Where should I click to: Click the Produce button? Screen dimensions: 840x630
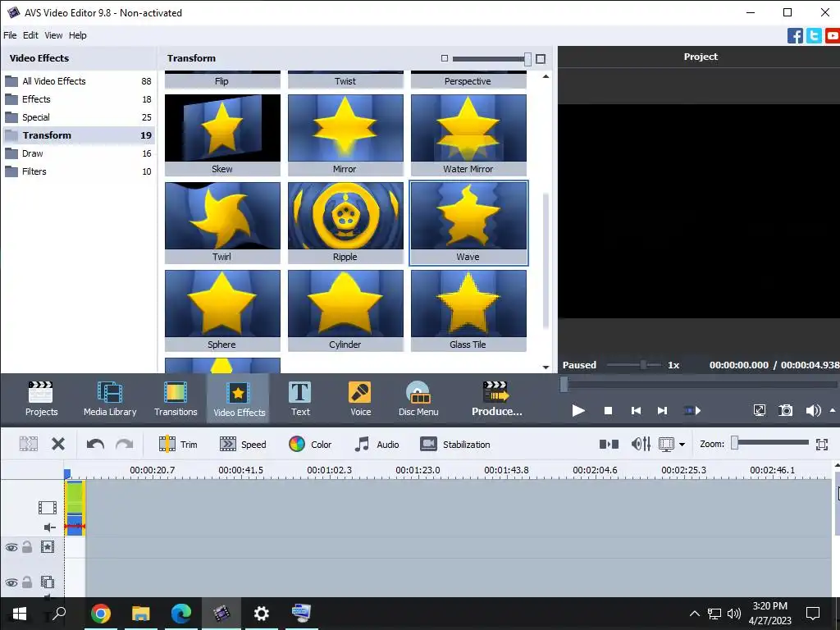click(x=496, y=399)
